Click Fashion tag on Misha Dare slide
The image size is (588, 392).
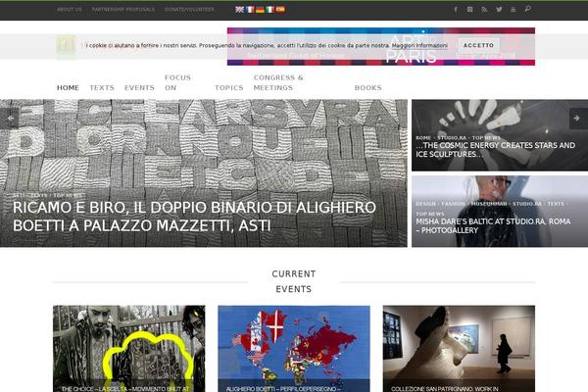click(x=453, y=204)
